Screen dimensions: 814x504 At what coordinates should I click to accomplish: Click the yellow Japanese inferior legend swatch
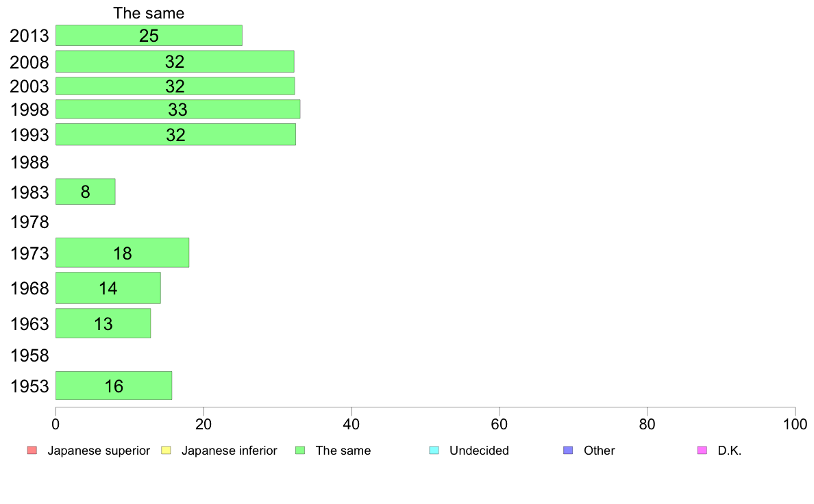tap(166, 450)
